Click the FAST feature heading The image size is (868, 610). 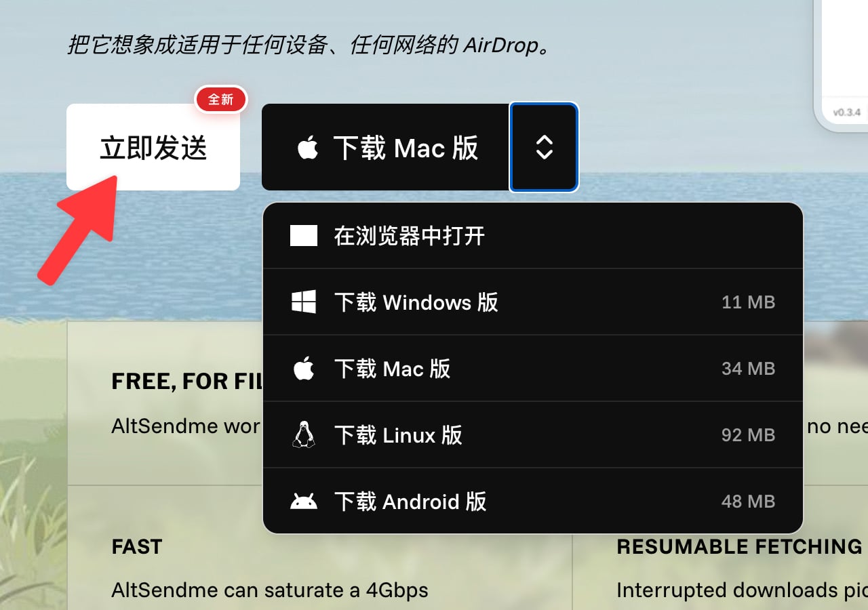point(137,547)
